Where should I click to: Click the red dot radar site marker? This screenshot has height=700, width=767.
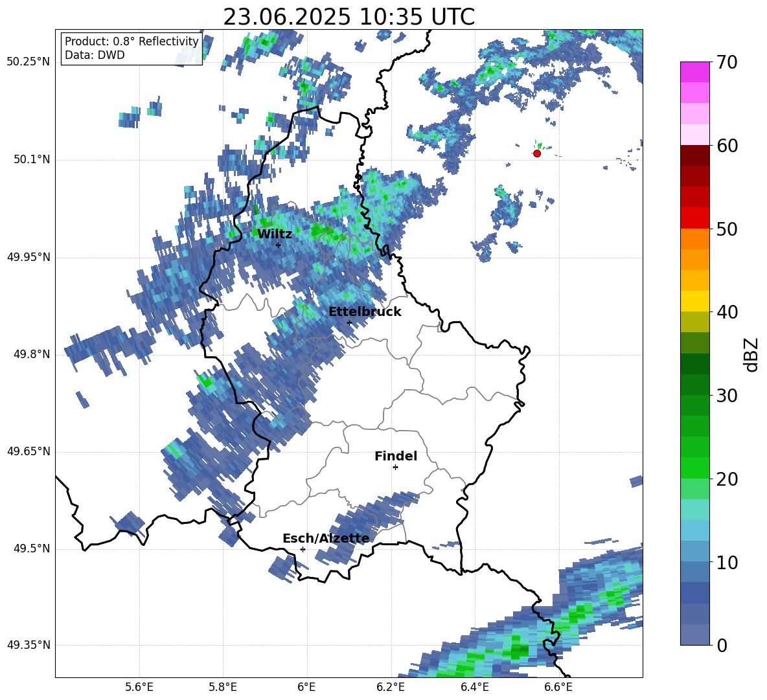(537, 153)
